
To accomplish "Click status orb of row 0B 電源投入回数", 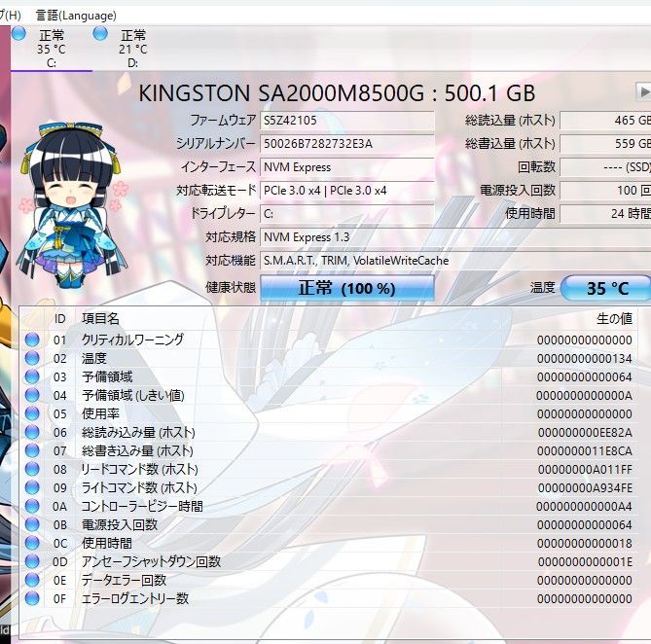I will [32, 524].
